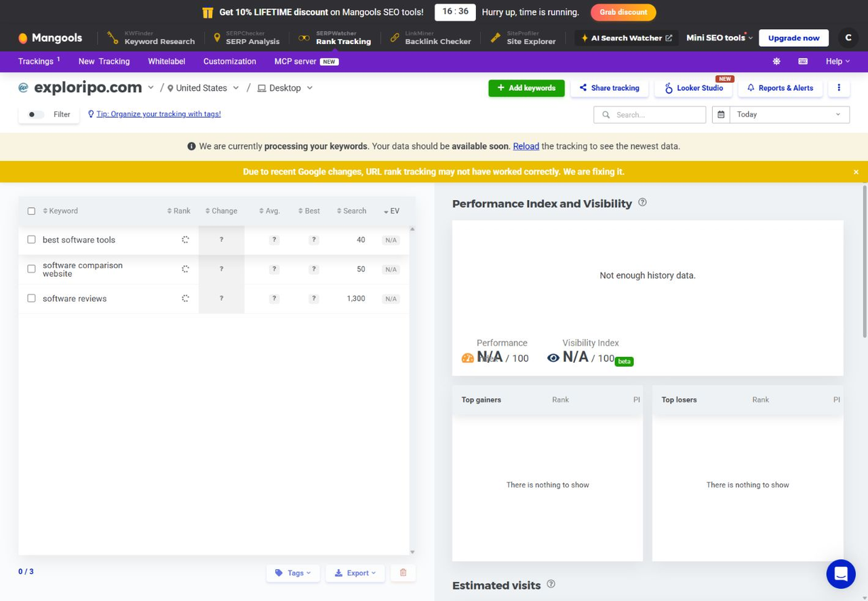Click the three-dot more options menu
This screenshot has width=868, height=601.
[x=839, y=88]
